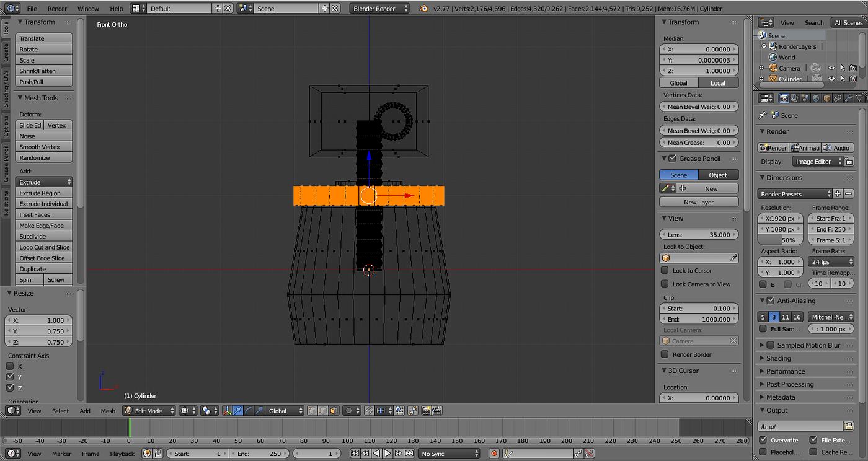Open the Blender Render engine dropdown
The image size is (868, 461).
(379, 9)
